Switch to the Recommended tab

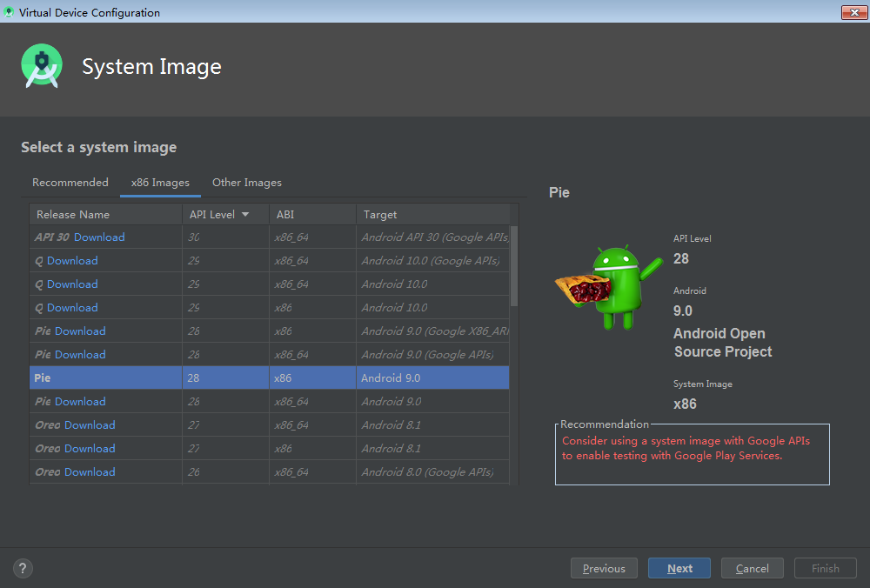pyautogui.click(x=70, y=183)
